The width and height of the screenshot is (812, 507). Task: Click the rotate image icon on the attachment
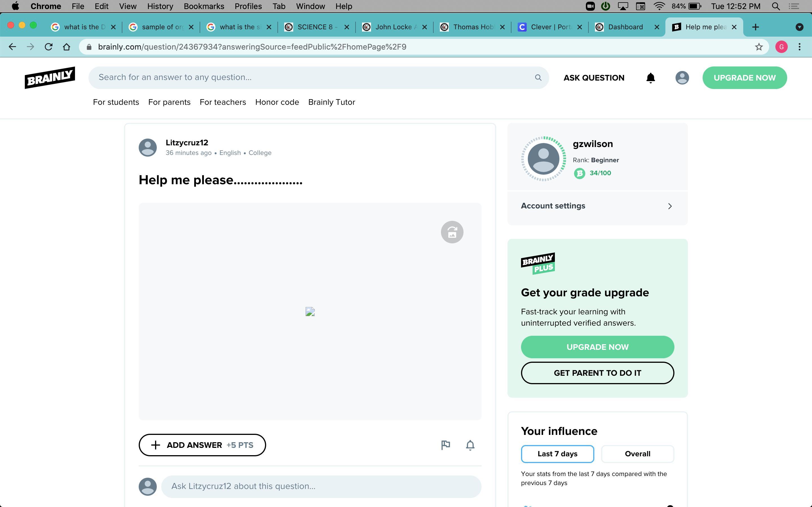pos(452,232)
